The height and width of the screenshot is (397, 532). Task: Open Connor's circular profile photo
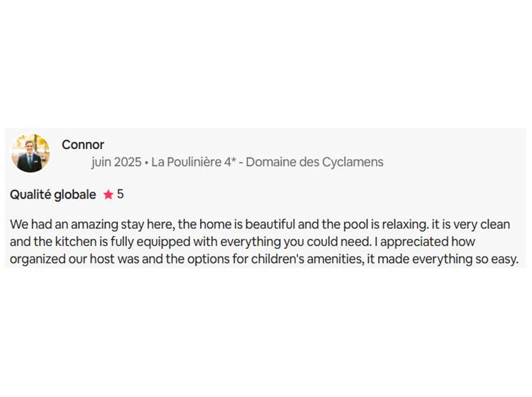(x=31, y=153)
